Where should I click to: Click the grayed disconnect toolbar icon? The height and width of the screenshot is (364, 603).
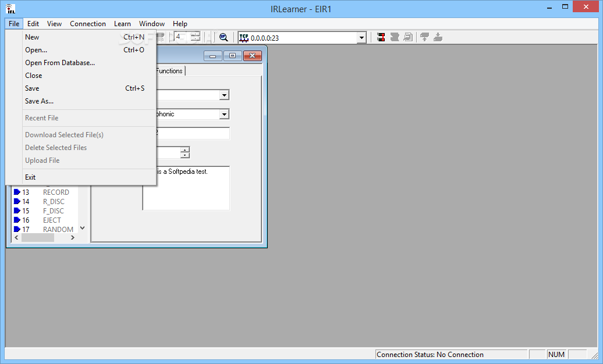395,37
